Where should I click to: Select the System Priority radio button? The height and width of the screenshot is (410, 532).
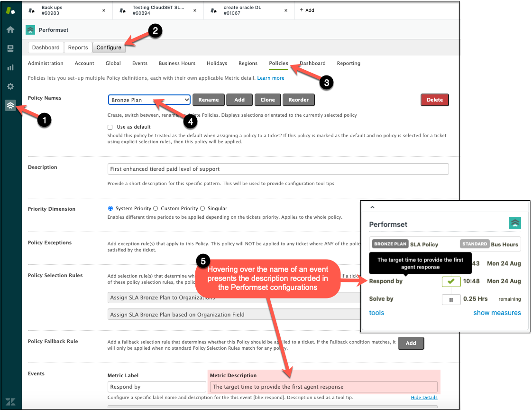pos(110,208)
